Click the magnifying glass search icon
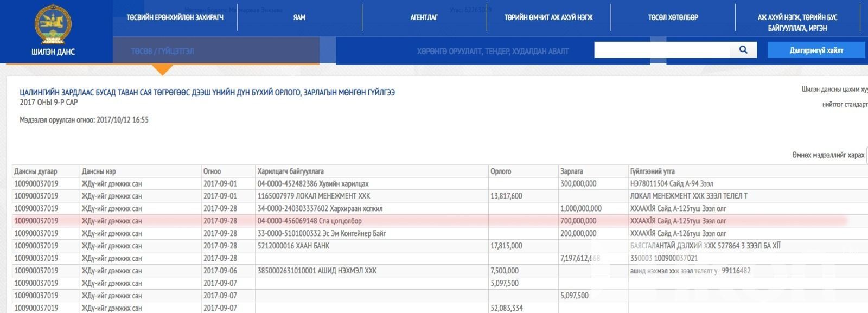Viewport: 868px width, 313px height. (x=743, y=50)
